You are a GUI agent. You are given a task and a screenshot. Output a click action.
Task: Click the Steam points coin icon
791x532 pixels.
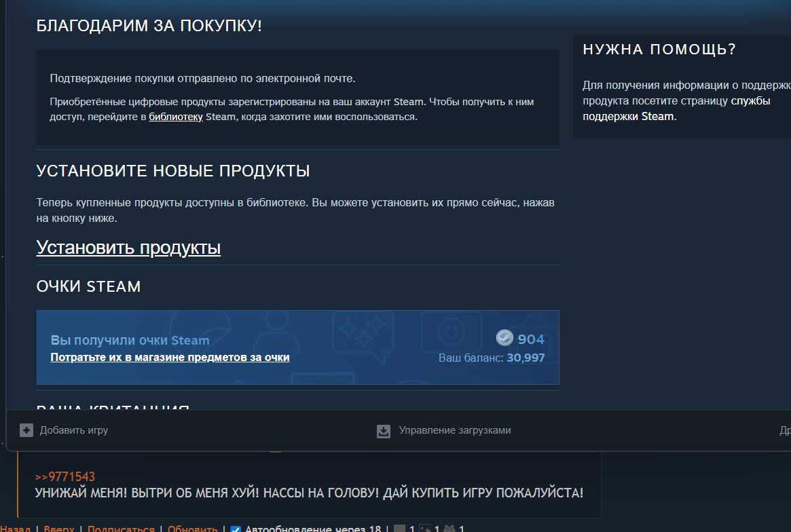tap(504, 338)
